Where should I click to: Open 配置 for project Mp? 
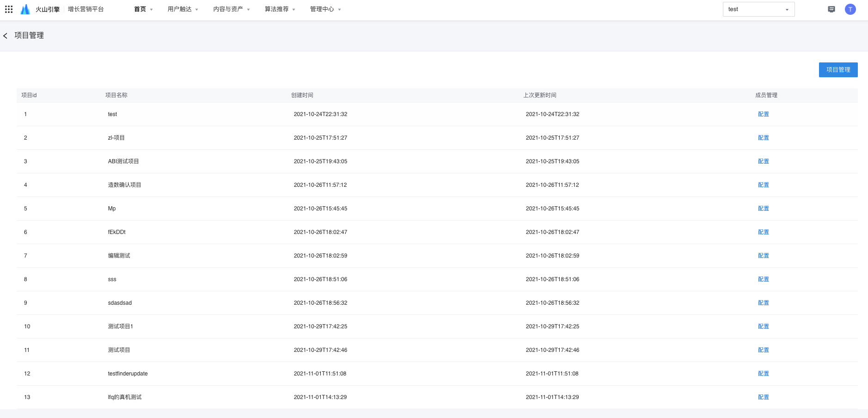click(x=763, y=209)
